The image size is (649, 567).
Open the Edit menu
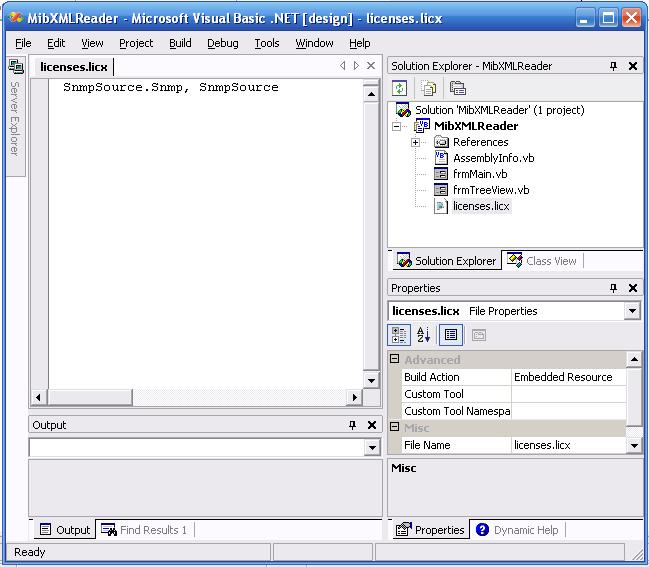pyautogui.click(x=56, y=43)
